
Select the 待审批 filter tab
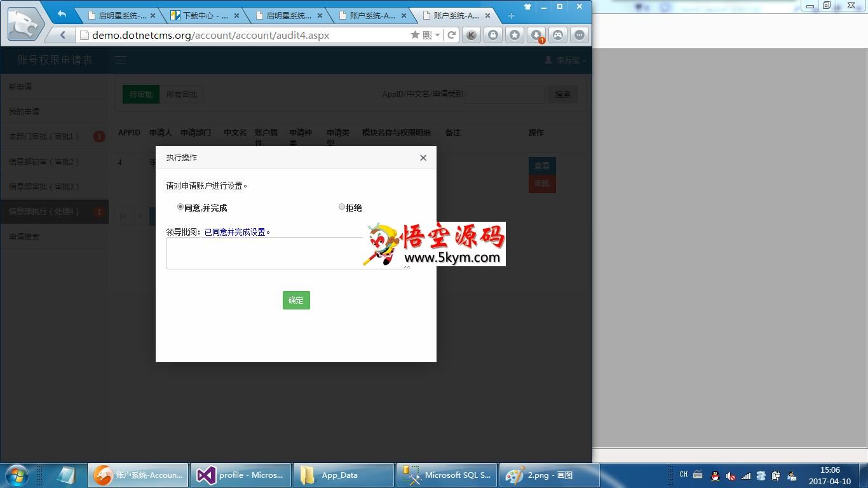141,94
